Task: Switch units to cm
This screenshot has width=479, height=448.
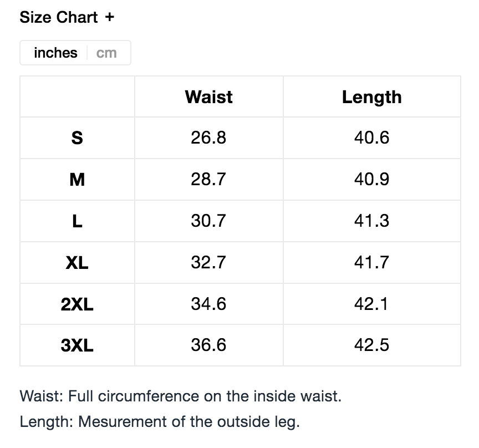Action: (106, 53)
